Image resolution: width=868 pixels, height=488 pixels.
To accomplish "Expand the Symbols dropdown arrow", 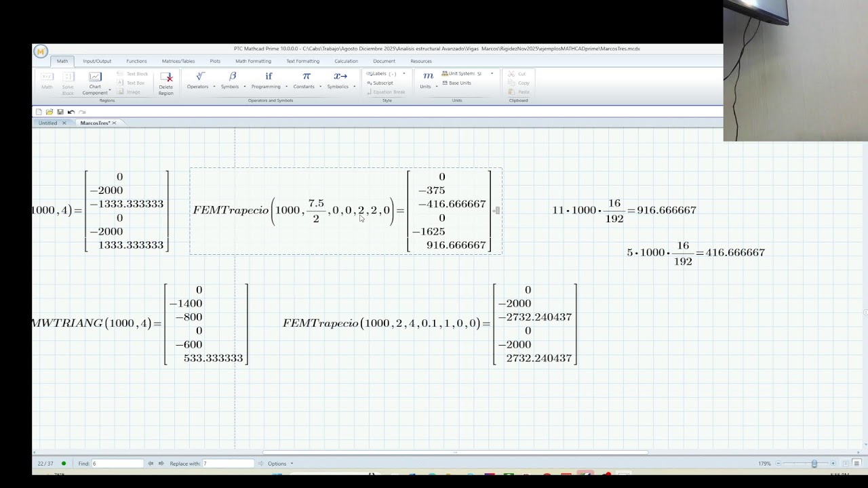I will (245, 87).
